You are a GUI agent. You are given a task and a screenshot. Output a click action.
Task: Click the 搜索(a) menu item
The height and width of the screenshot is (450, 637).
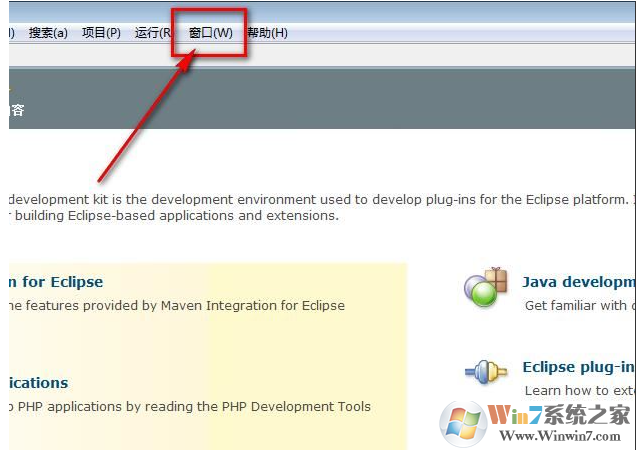tap(48, 33)
